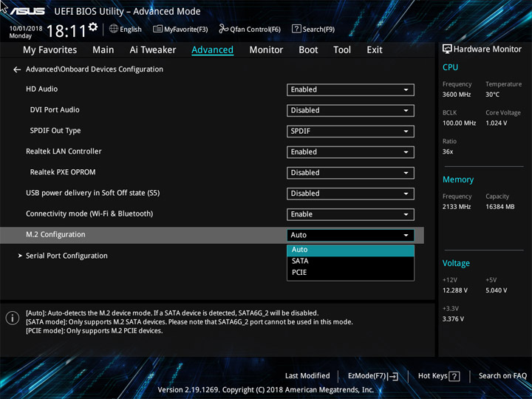Click the M.2 Configuration label
Image resolution: width=532 pixels, height=399 pixels.
[x=55, y=235]
